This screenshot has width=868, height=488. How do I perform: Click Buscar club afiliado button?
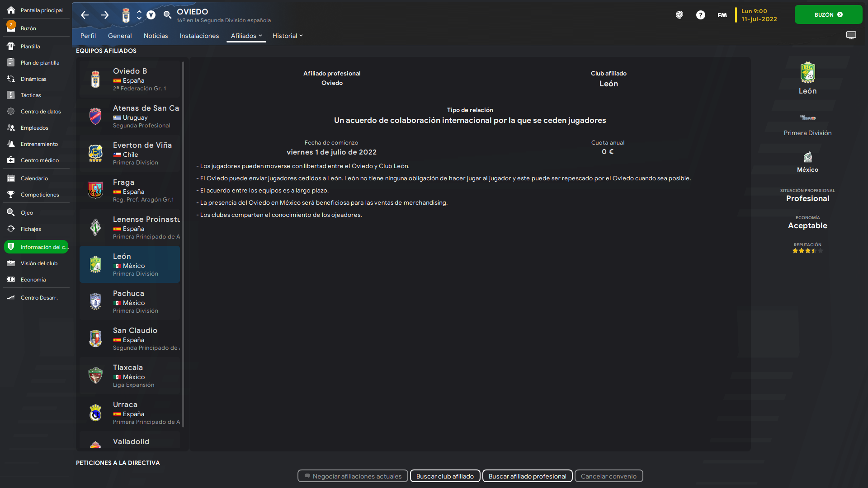(x=445, y=476)
